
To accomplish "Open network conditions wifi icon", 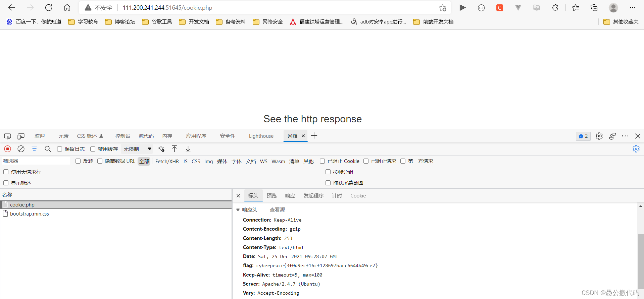I will click(x=161, y=149).
